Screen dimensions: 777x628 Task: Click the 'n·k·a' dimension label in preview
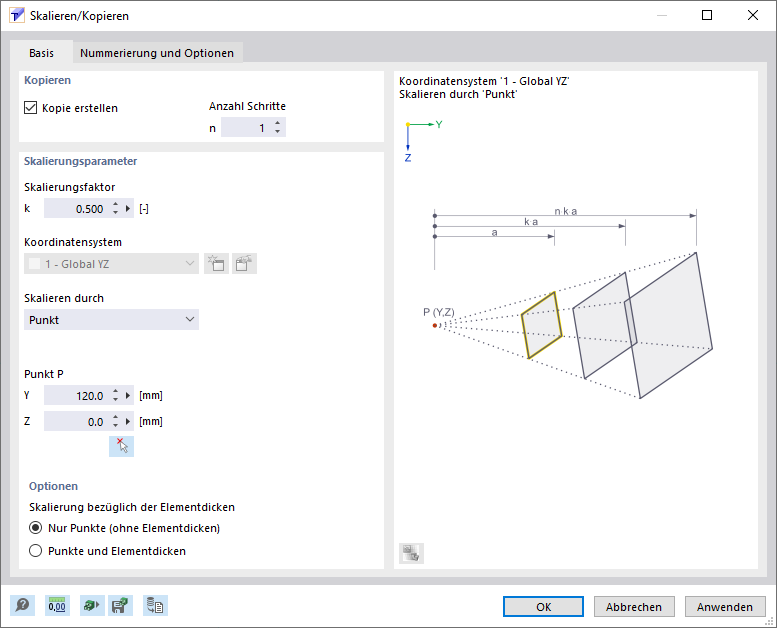pyautogui.click(x=565, y=211)
